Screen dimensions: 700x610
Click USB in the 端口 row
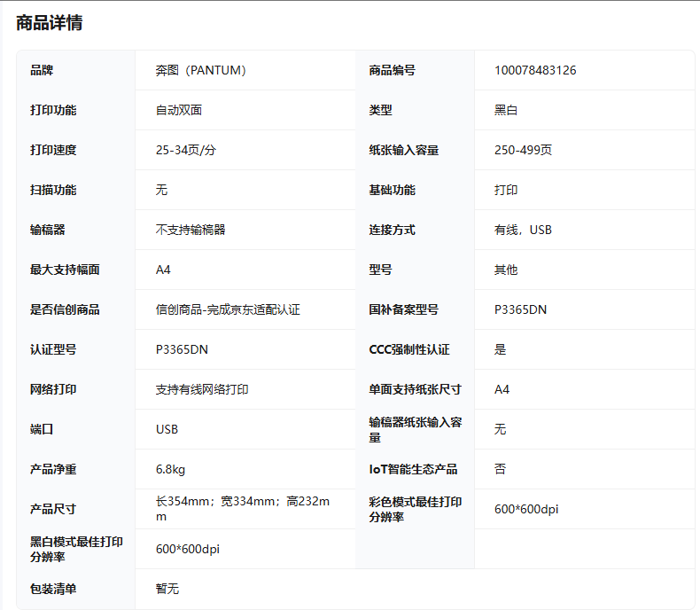coord(167,429)
